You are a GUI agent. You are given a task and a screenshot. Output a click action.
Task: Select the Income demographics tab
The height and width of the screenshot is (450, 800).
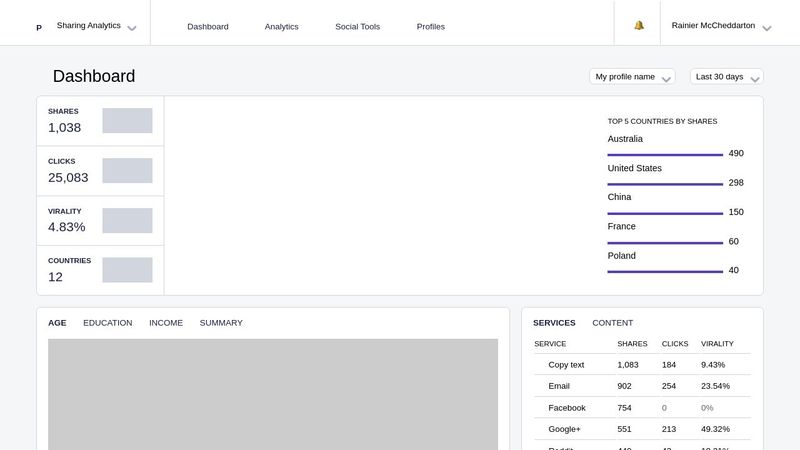[166, 323]
